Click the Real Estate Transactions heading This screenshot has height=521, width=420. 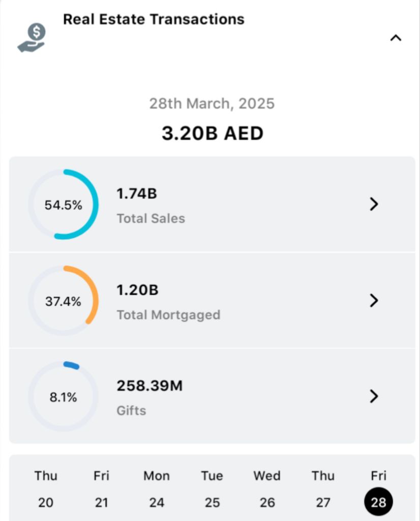[154, 19]
